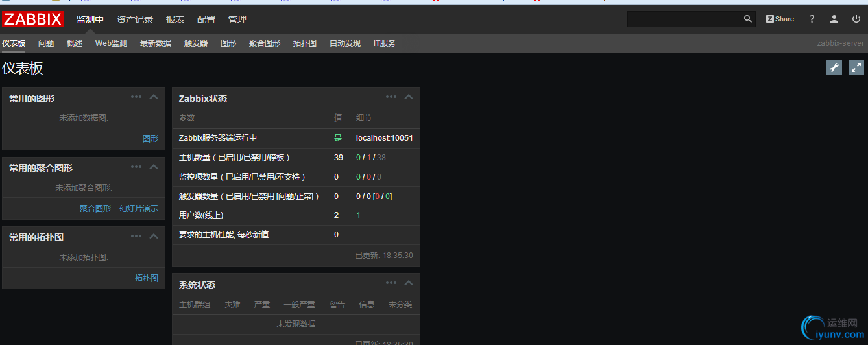Click the 用户数(线上) row label

pos(201,215)
